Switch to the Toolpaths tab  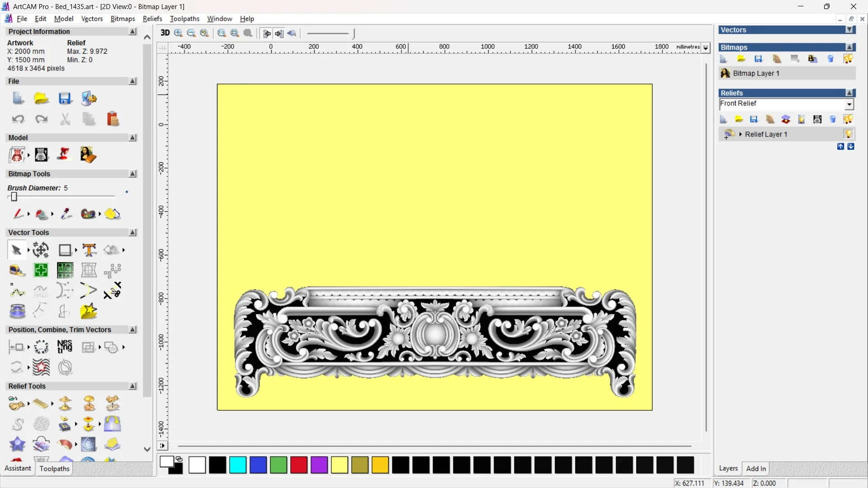click(x=54, y=469)
